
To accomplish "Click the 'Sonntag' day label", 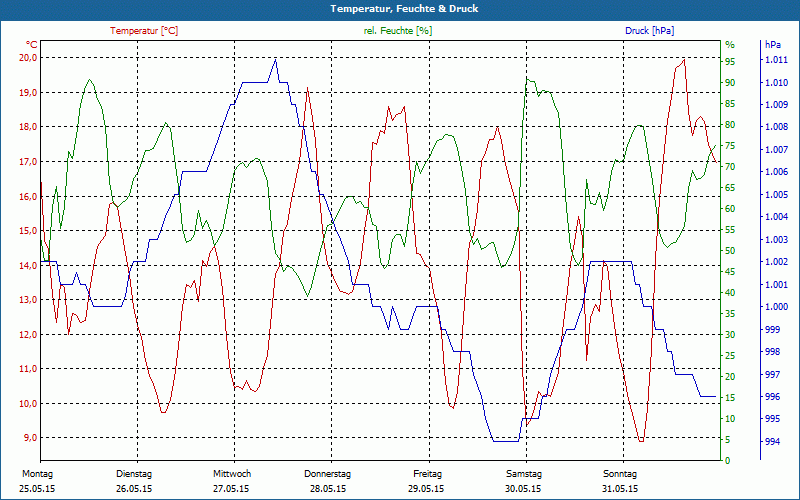I will [620, 474].
